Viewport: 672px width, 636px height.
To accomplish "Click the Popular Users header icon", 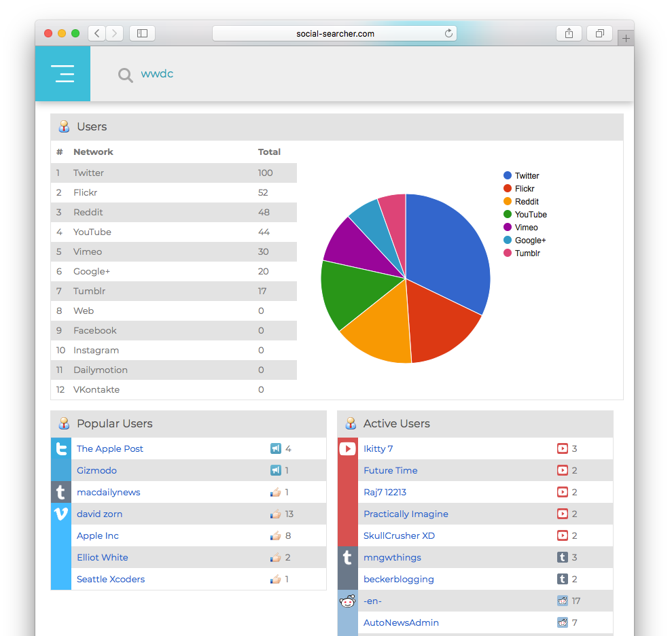I will (x=64, y=423).
